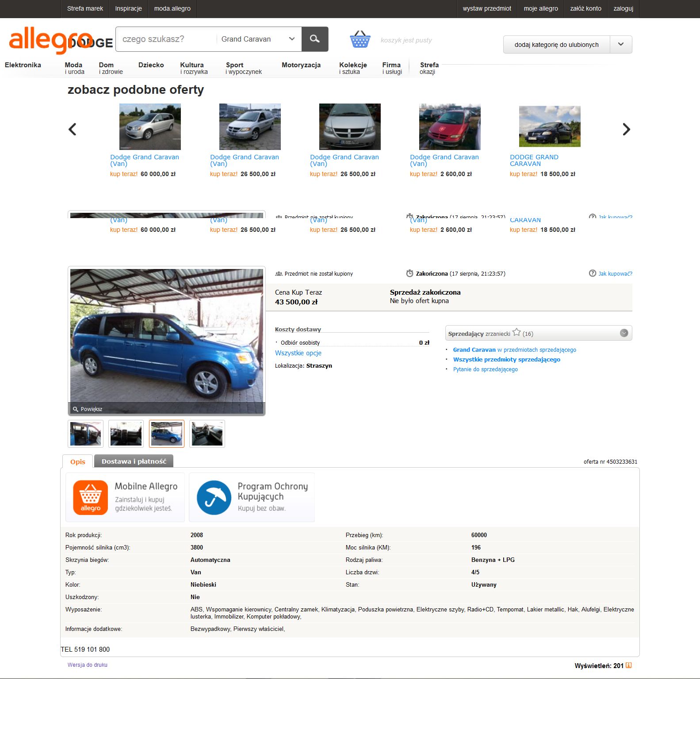700x734 pixels.
Task: Switch to the Dostawa i płatność tab
Action: (x=134, y=461)
